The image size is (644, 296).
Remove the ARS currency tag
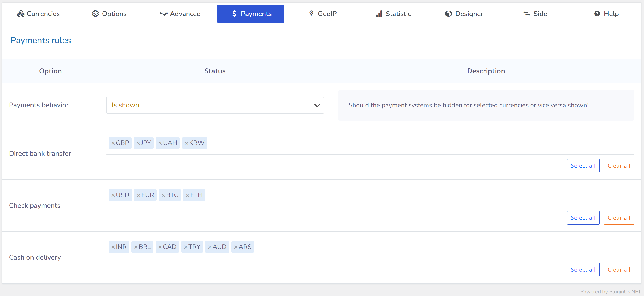point(236,247)
